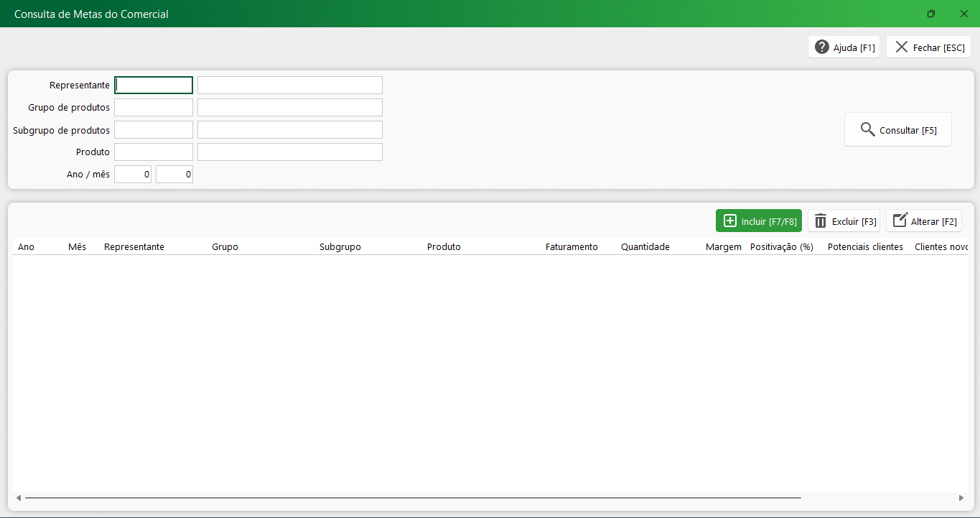Click the Fechar X icon
This screenshot has height=518, width=980.
click(902, 47)
